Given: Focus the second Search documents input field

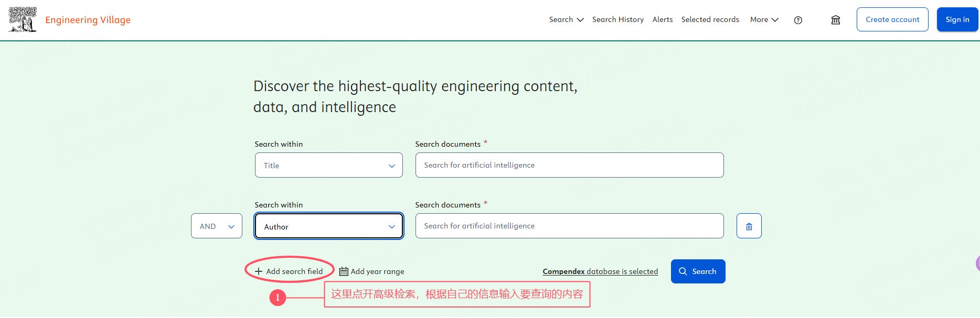Looking at the screenshot, I should (569, 226).
